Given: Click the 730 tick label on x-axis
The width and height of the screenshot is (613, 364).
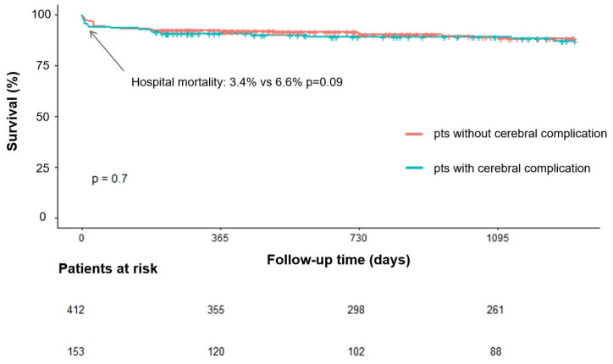Looking at the screenshot, I should (x=358, y=238).
